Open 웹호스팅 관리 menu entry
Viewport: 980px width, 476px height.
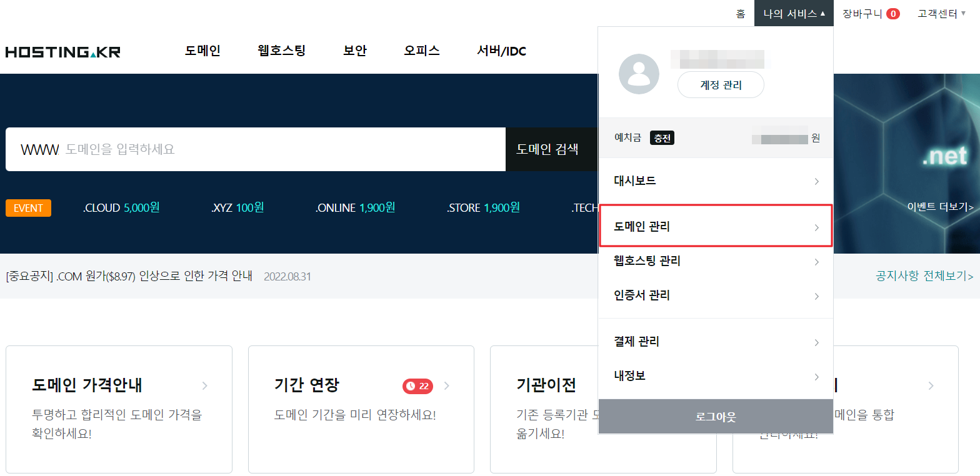[x=716, y=261]
